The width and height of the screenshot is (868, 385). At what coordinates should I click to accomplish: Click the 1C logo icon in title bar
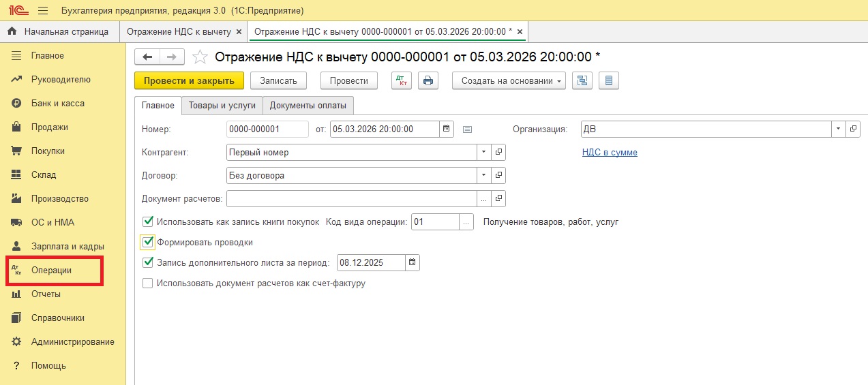[x=18, y=10]
